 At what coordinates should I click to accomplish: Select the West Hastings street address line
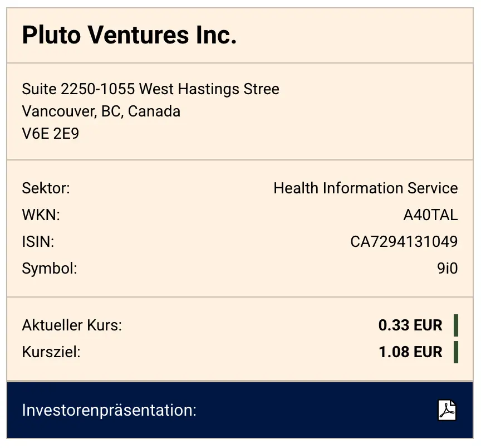(150, 89)
